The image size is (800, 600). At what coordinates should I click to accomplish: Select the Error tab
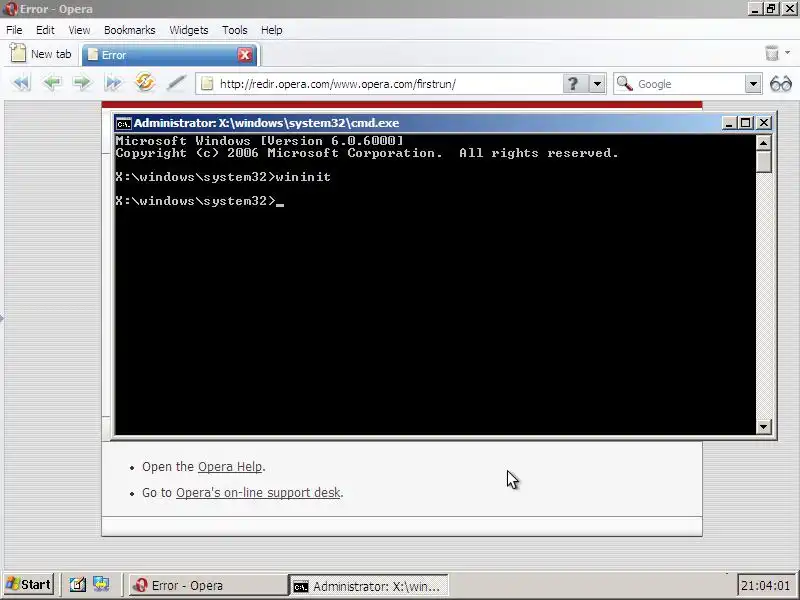(x=170, y=55)
